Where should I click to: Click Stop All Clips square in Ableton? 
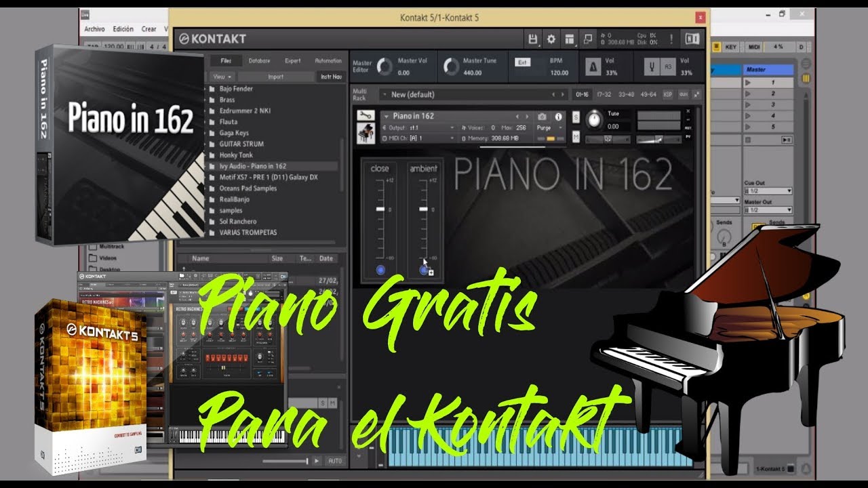click(x=748, y=139)
